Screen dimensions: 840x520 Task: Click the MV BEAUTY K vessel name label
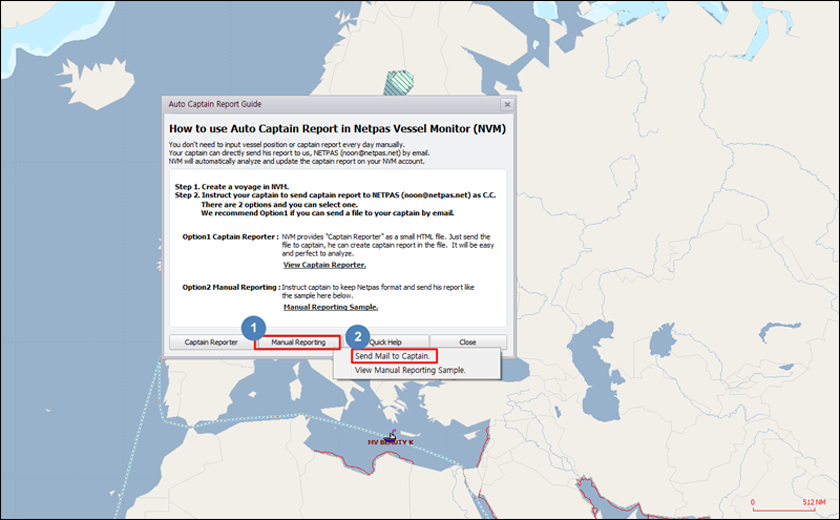click(391, 442)
